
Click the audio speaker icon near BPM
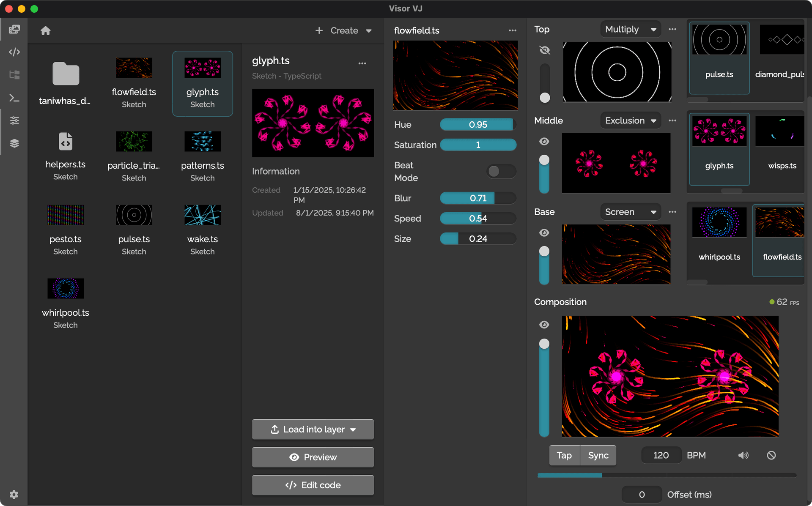click(x=743, y=455)
